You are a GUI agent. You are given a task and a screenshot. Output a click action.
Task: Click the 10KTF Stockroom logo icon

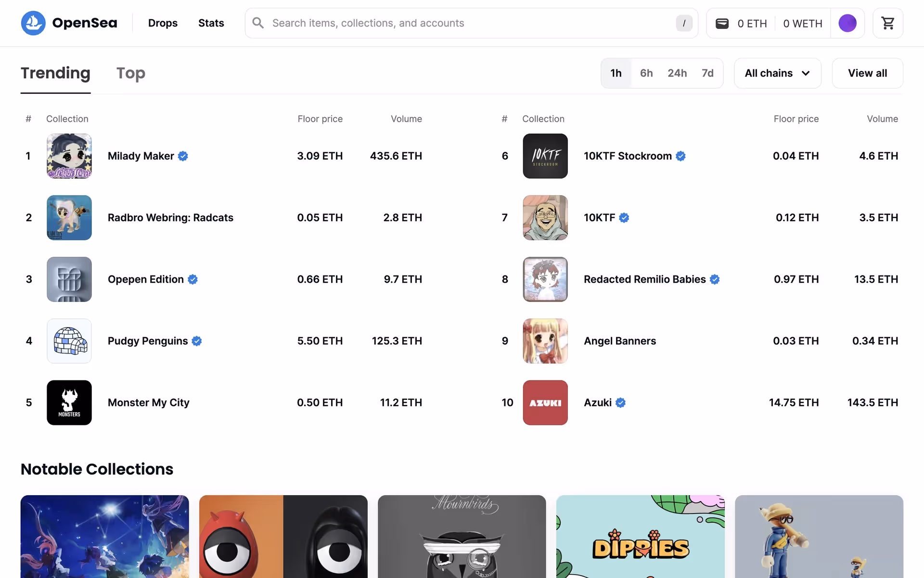545,156
